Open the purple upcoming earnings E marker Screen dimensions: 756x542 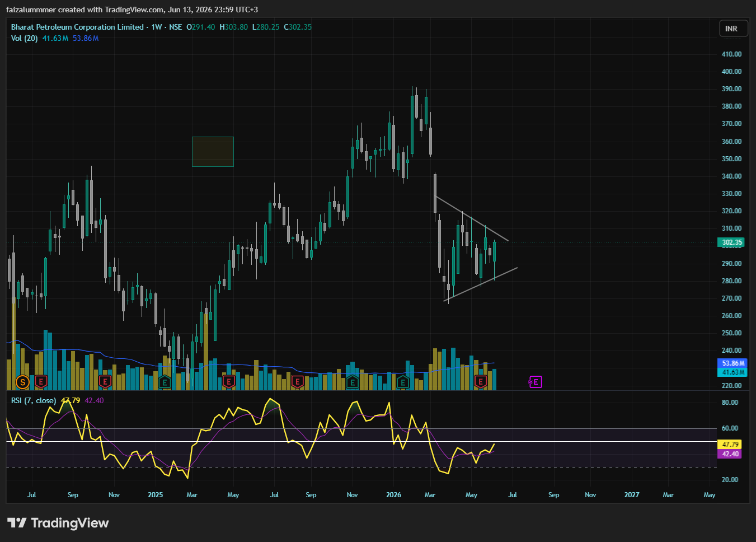(x=536, y=382)
